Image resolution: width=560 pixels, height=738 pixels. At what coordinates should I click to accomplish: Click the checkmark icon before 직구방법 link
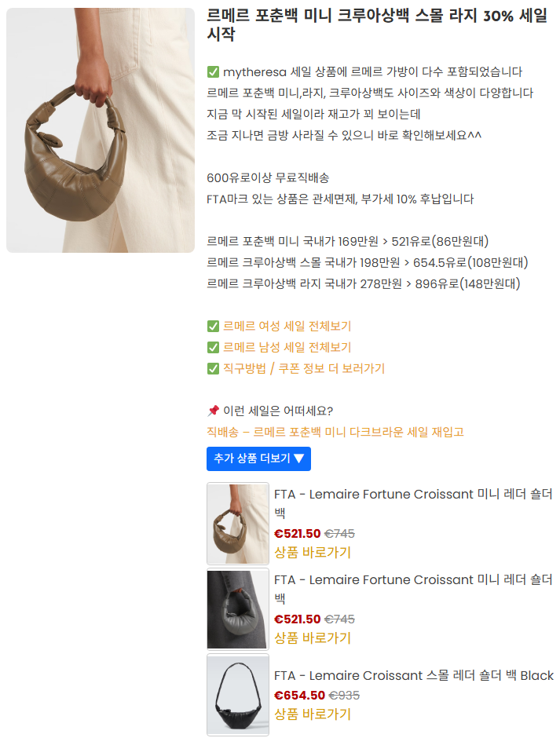click(x=213, y=368)
